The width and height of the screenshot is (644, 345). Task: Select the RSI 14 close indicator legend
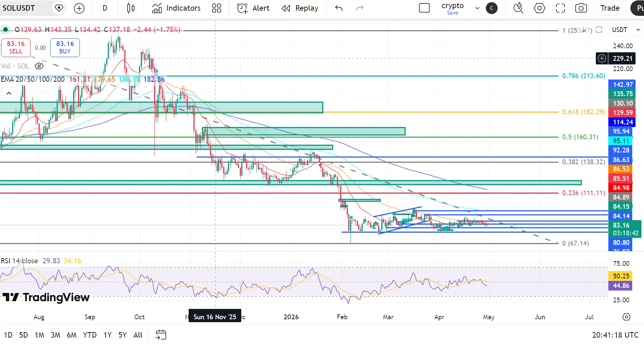click(19, 261)
